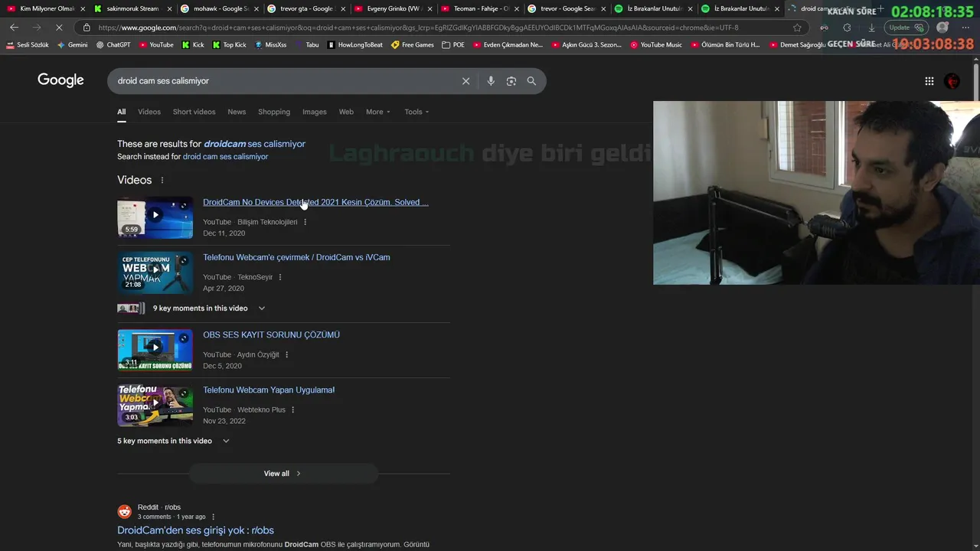This screenshot has height=551, width=980.
Task: Open options for Aydın Özyiğit video result
Action: (x=287, y=354)
